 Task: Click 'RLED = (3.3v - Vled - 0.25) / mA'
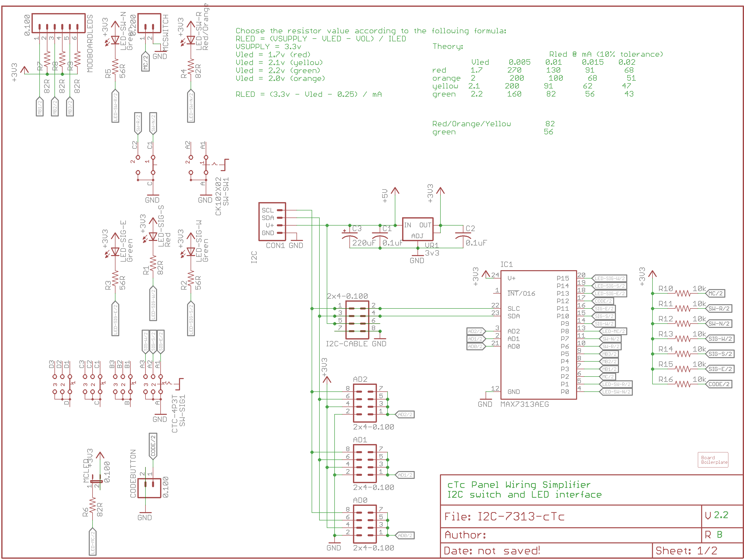coord(309,95)
